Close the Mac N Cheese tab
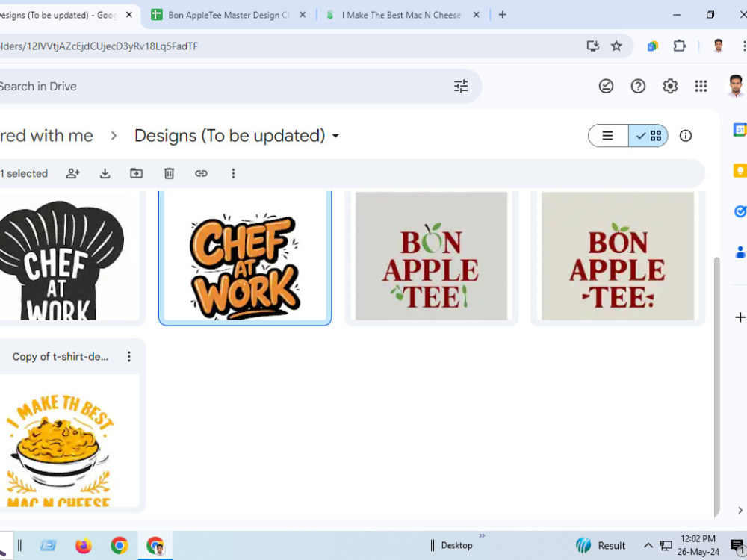Viewport: 747px width, 560px height. pos(476,15)
